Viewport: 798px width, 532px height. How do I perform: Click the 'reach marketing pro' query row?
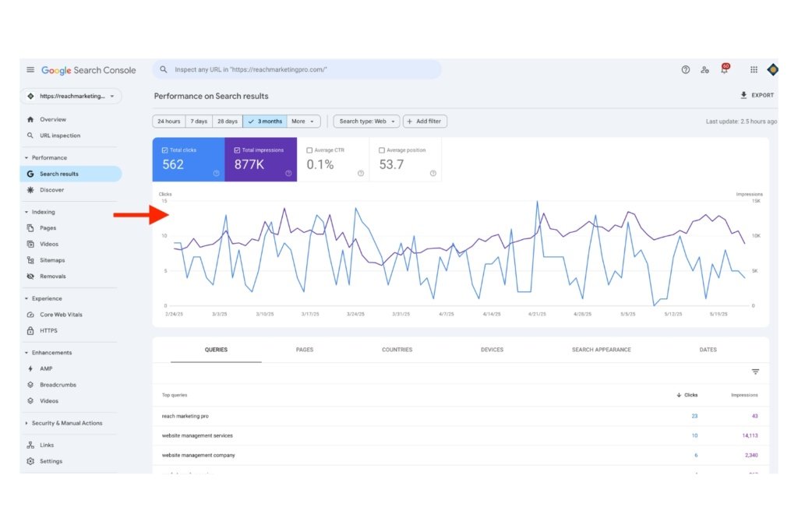461,417
